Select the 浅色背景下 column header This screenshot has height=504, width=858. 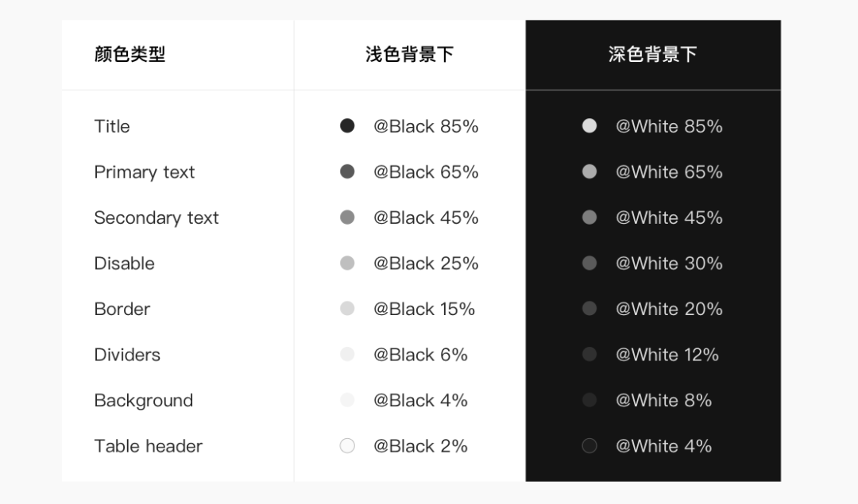tap(409, 54)
